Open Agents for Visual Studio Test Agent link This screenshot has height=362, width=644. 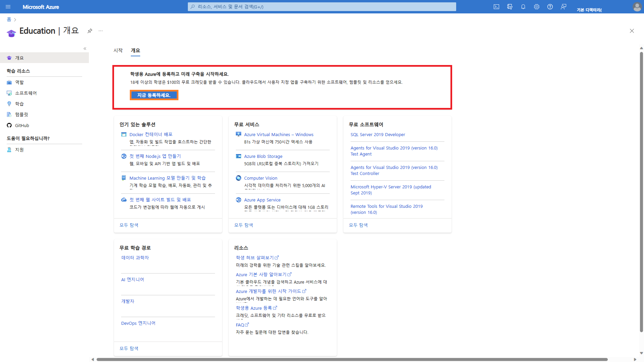tap(394, 151)
